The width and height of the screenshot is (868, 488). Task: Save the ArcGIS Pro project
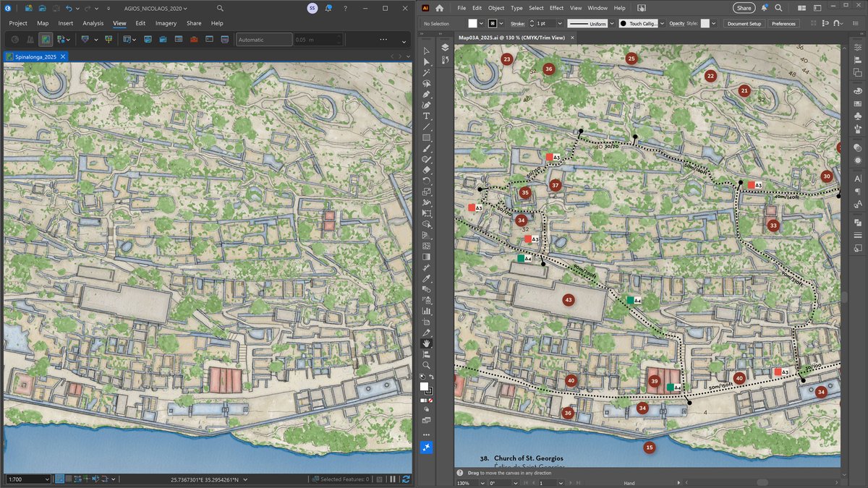56,8
